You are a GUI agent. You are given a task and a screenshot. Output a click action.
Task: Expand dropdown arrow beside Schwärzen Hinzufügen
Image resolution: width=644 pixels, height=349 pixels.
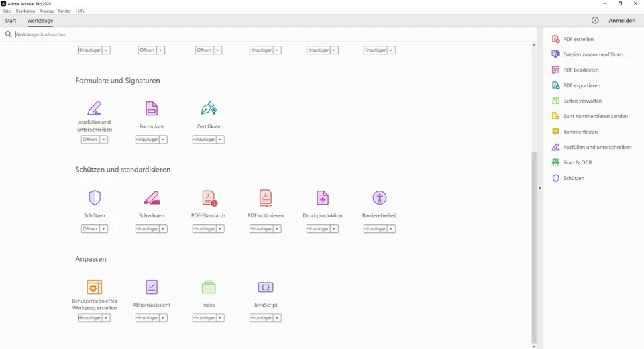pyautogui.click(x=163, y=229)
